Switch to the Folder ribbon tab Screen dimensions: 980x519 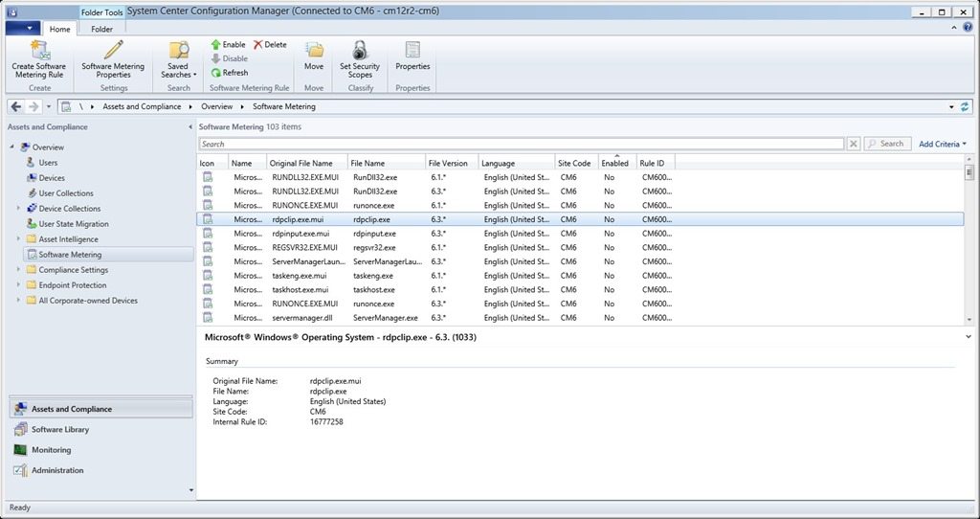click(101, 29)
